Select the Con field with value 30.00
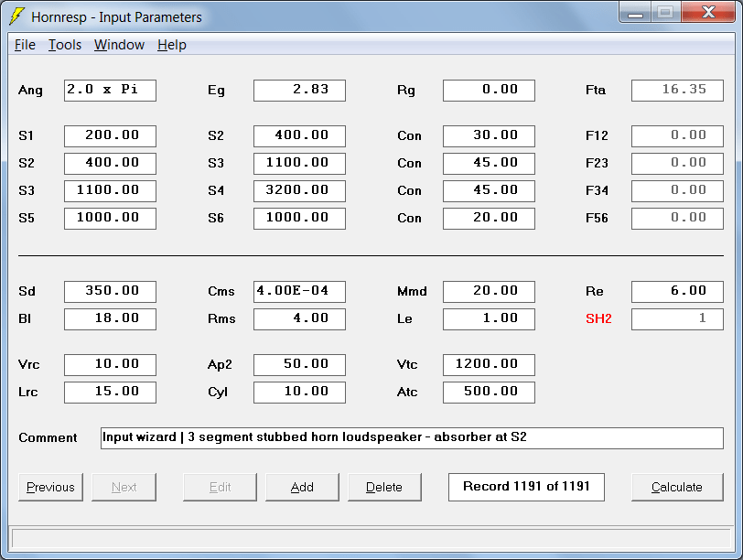Viewport: 743px width, 560px height. click(489, 136)
